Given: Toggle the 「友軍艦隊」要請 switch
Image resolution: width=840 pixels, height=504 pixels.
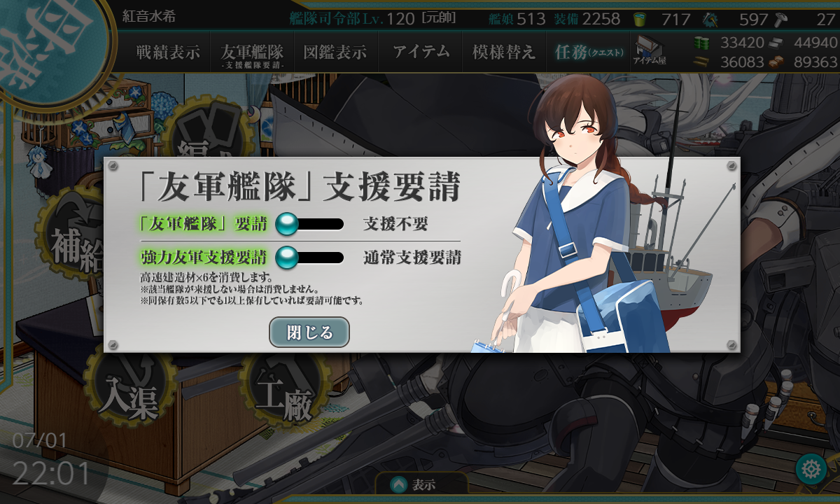Looking at the screenshot, I should pos(310,225).
